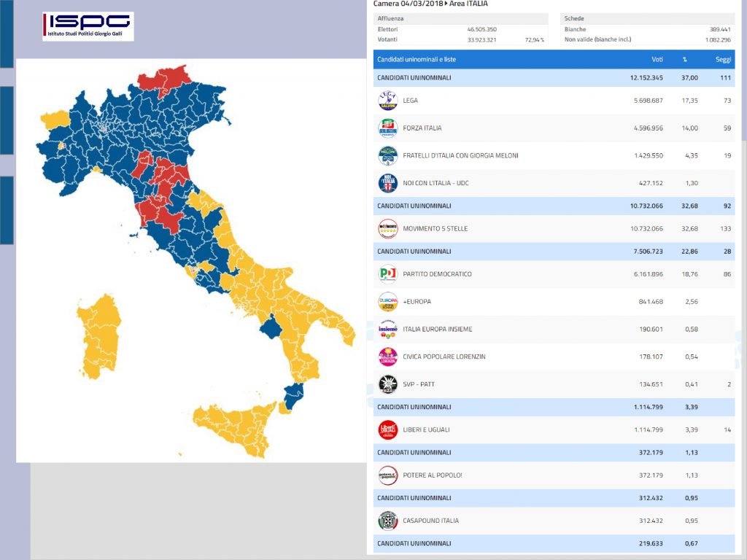The width and height of the screenshot is (747, 560).
Task: Click the CasaPound Italia logo icon
Action: click(387, 521)
